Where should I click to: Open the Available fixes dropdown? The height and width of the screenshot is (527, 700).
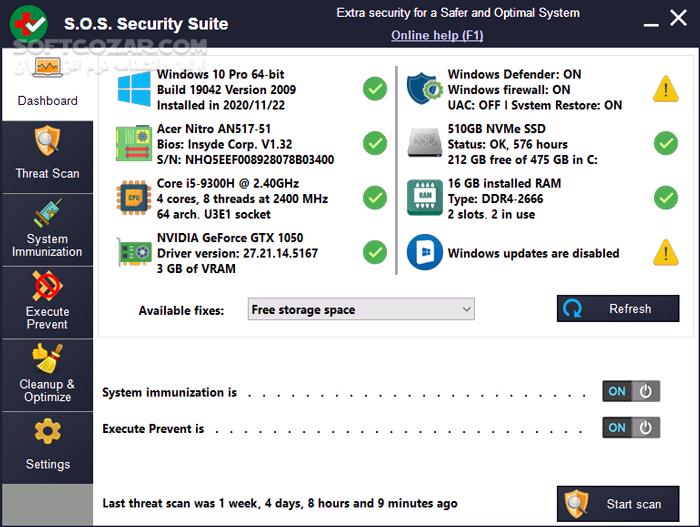(x=361, y=310)
